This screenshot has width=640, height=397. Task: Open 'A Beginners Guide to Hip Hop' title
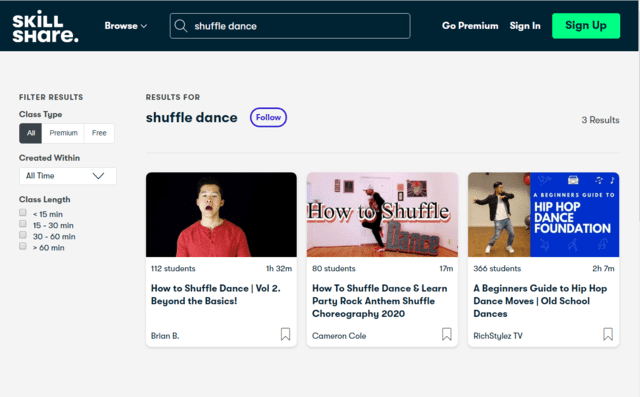pyautogui.click(x=540, y=301)
